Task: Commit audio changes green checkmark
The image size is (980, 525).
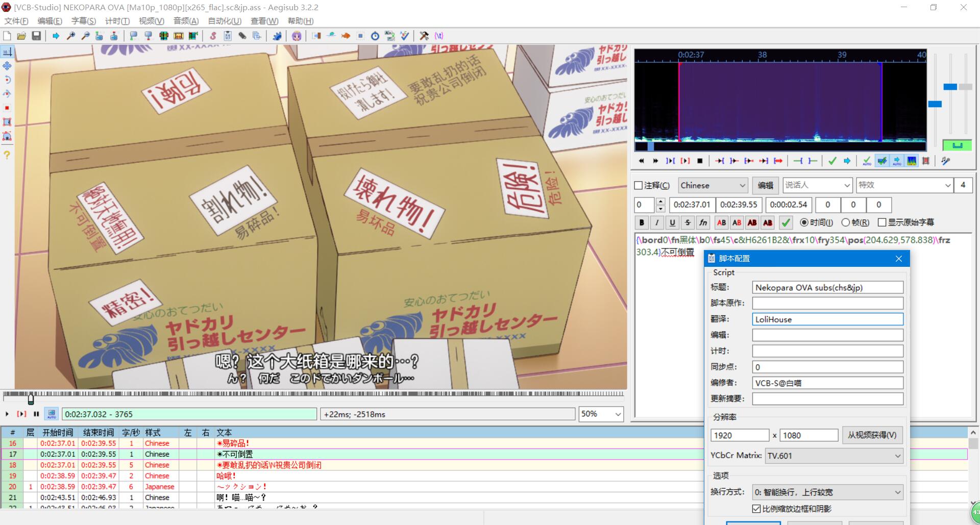Action: pos(832,161)
